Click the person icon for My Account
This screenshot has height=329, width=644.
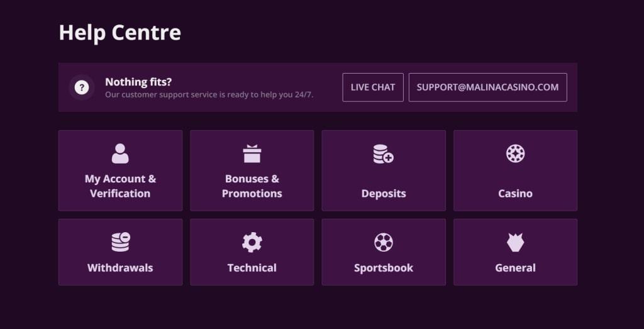[x=120, y=153]
